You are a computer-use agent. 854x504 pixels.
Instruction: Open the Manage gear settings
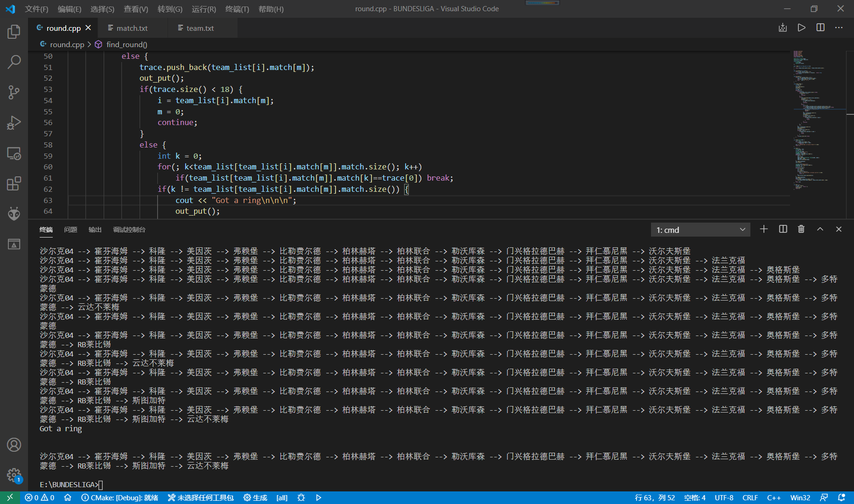click(14, 475)
